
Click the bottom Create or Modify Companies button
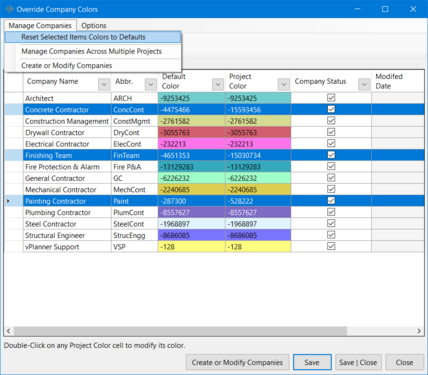coord(237,362)
